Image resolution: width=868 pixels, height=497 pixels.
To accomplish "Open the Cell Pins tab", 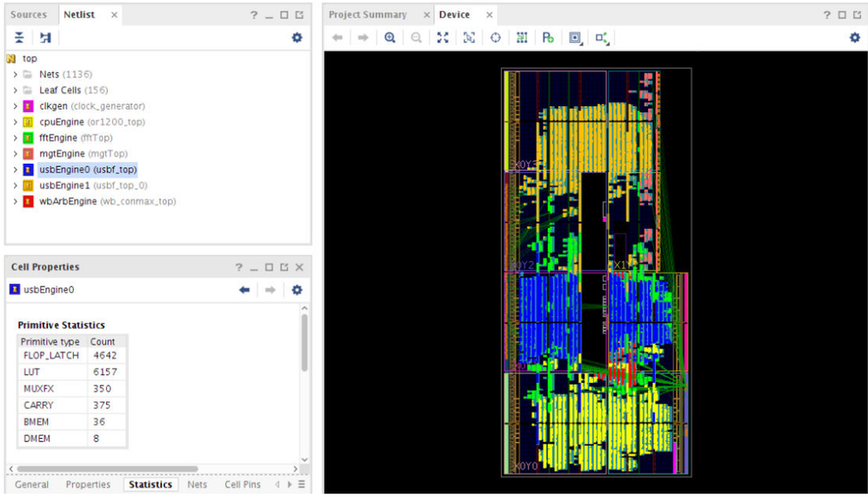I will tap(242, 485).
